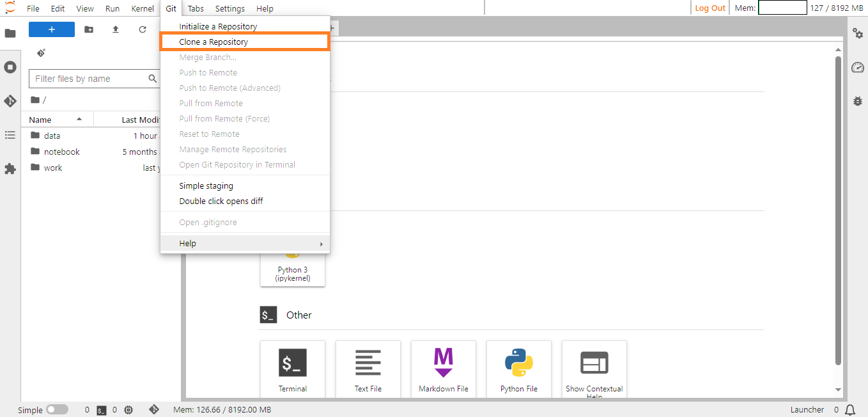Open the work folder

point(90,168)
